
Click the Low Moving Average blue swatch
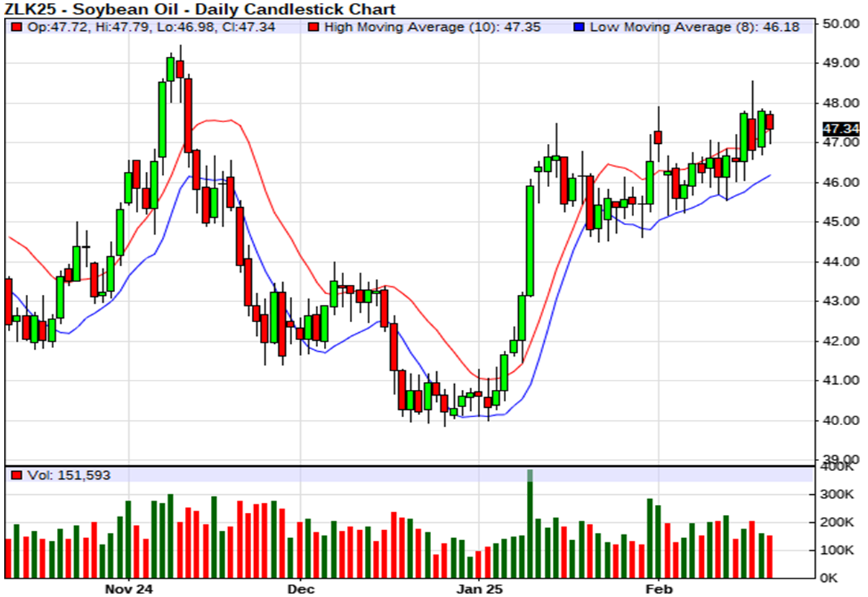[579, 27]
